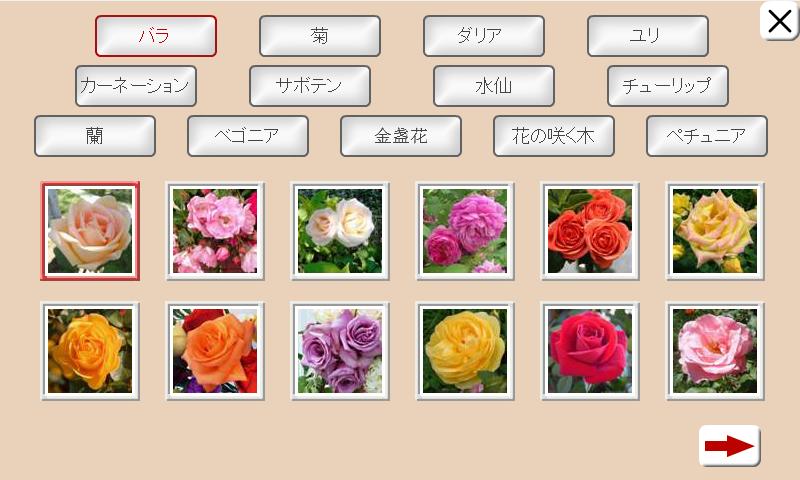Go to next page with red arrow

[730, 445]
